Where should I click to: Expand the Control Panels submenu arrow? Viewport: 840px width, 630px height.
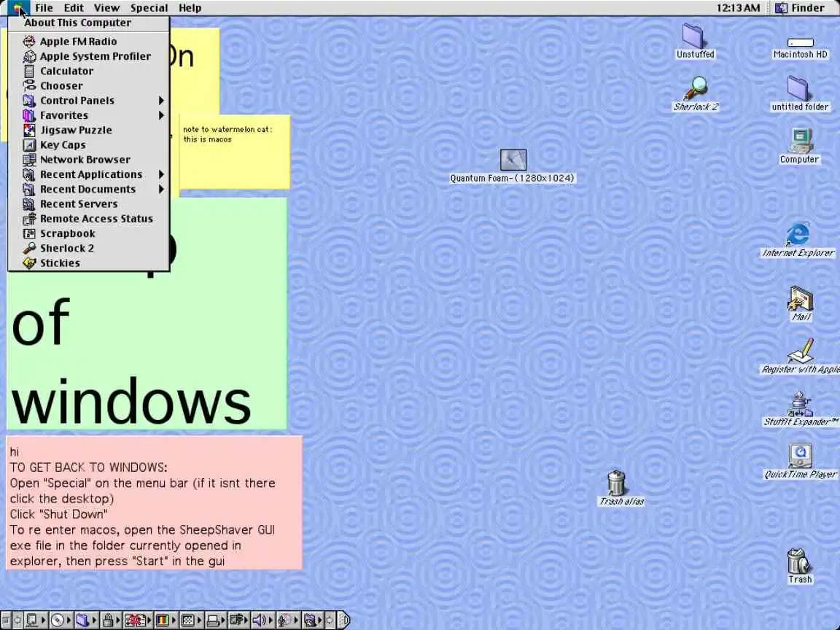[160, 101]
